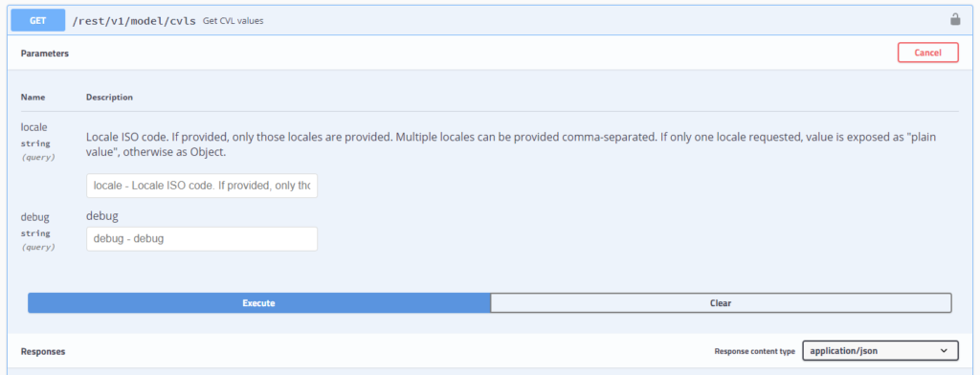Click the application/json dropdown chevron arrow
This screenshot has width=980, height=375.
[x=944, y=351]
